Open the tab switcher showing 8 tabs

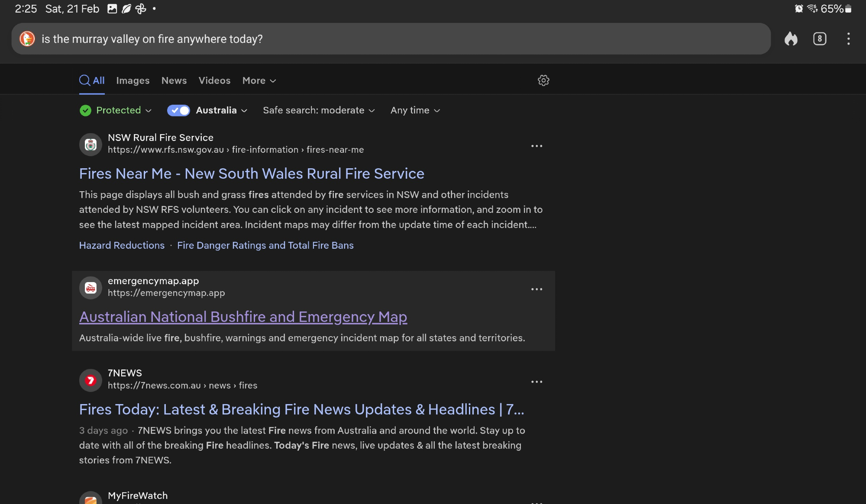[x=819, y=39]
